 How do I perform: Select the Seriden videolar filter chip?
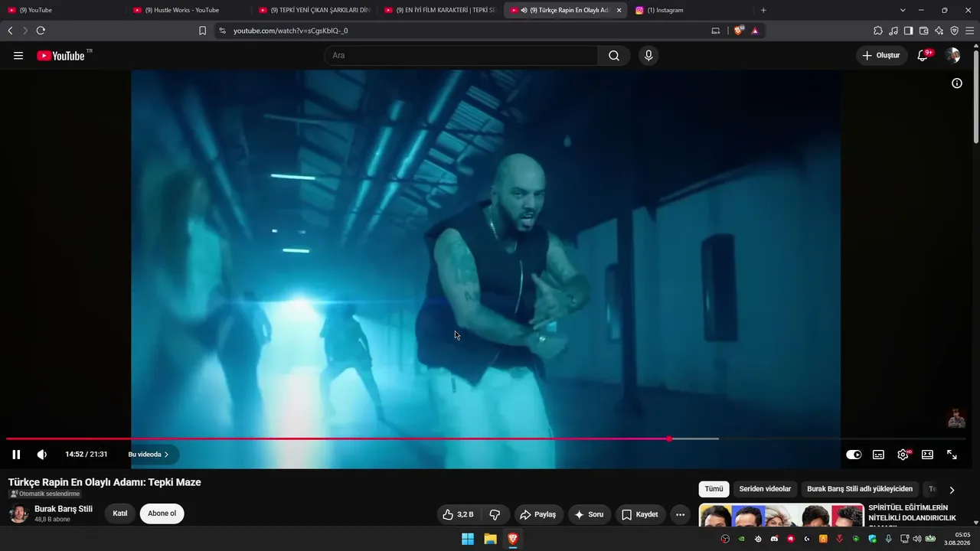(765, 489)
